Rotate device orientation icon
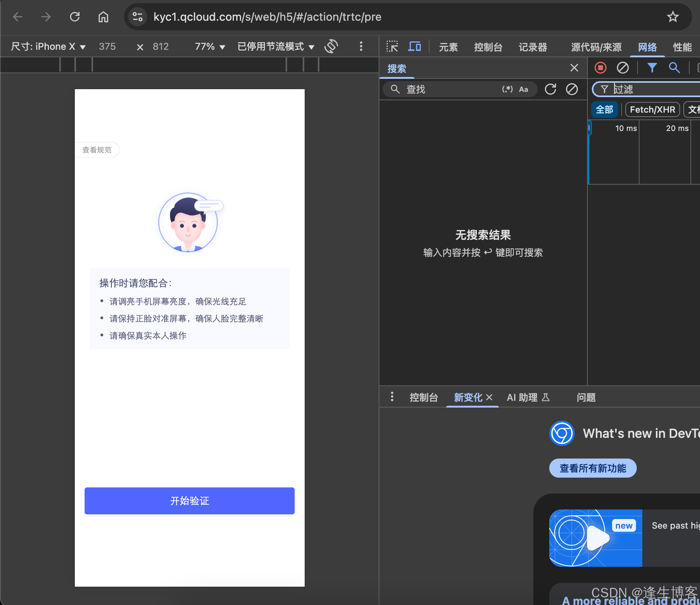The height and width of the screenshot is (605, 700). coord(331,47)
